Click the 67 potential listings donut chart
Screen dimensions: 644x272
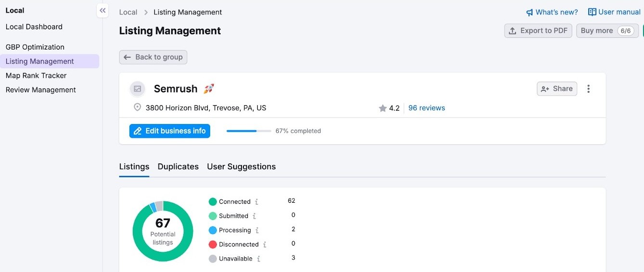click(x=163, y=231)
